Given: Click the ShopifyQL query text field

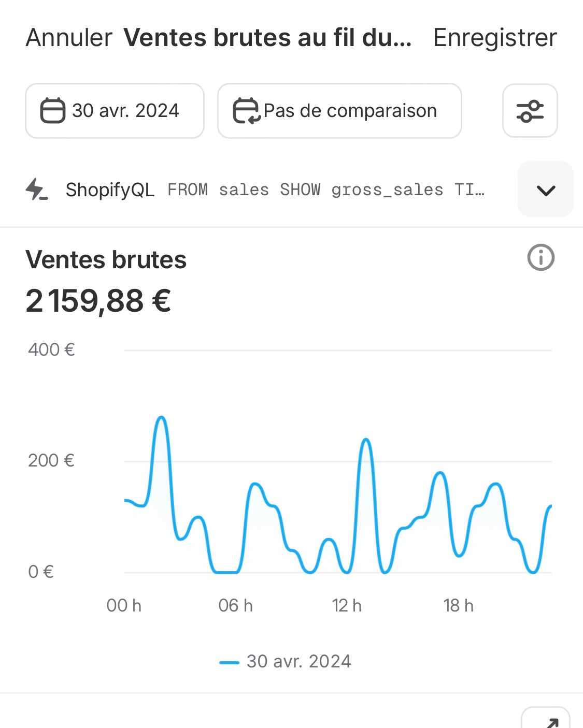Looking at the screenshot, I should 326,190.
